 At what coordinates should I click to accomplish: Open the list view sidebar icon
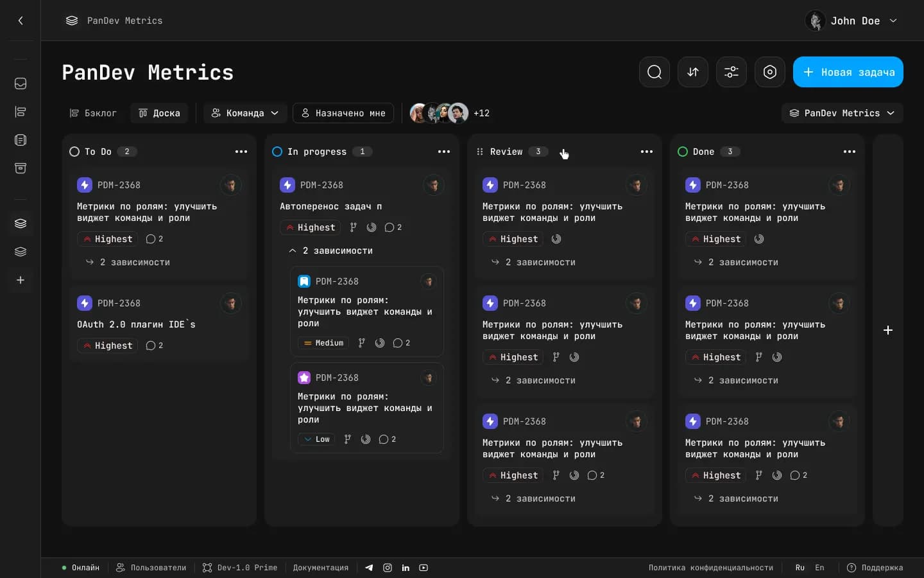(21, 112)
